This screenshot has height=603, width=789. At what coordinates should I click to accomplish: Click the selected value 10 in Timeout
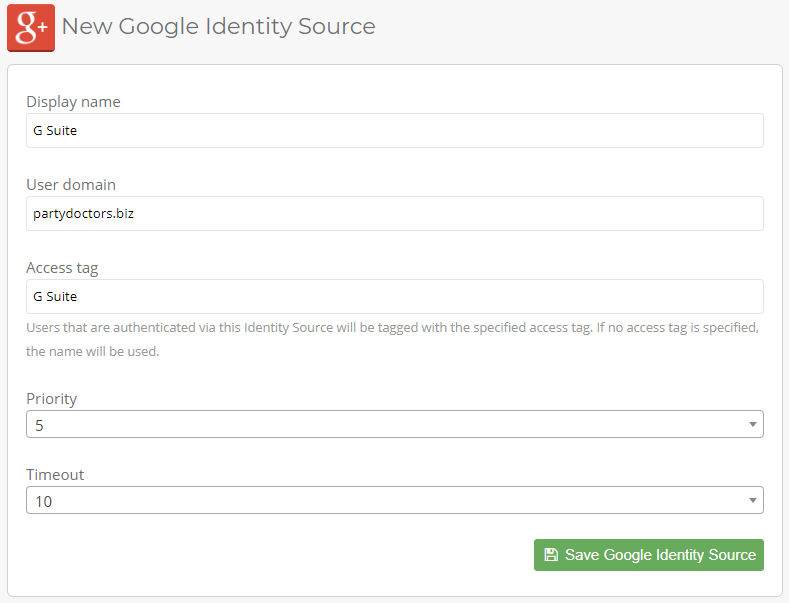(x=44, y=501)
